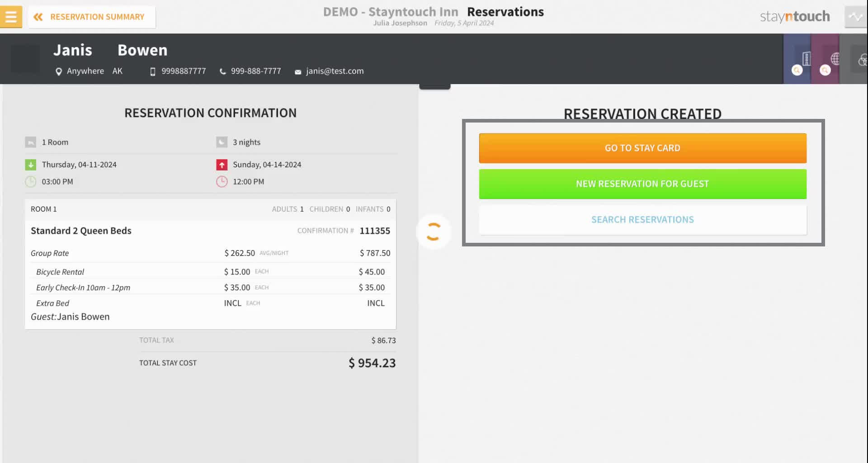Pull down the guest card drawer handle

point(434,86)
